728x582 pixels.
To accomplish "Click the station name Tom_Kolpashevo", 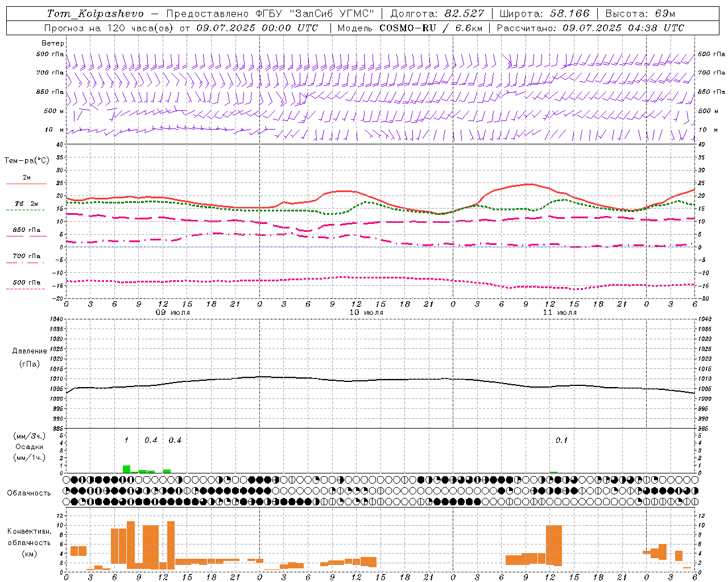I will tap(95, 14).
